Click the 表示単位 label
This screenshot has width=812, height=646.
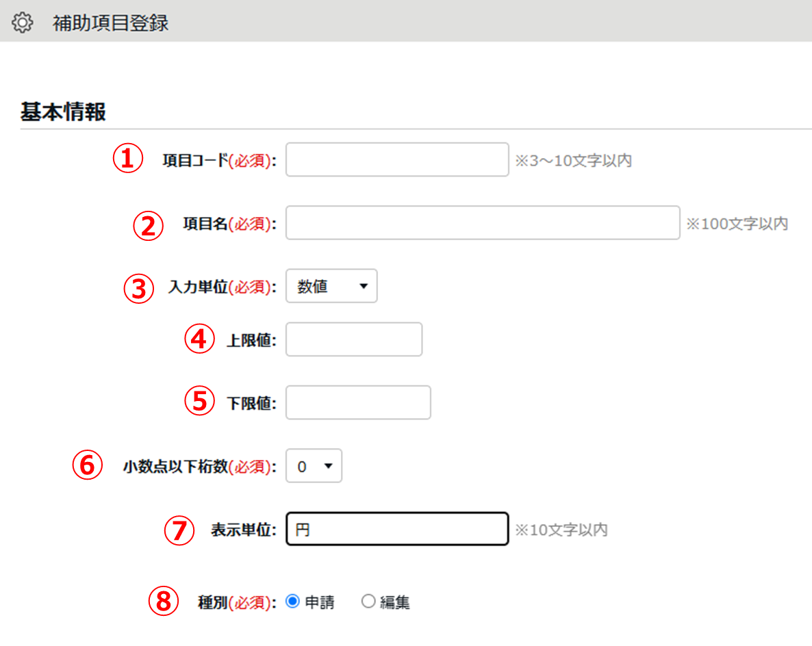(x=244, y=530)
